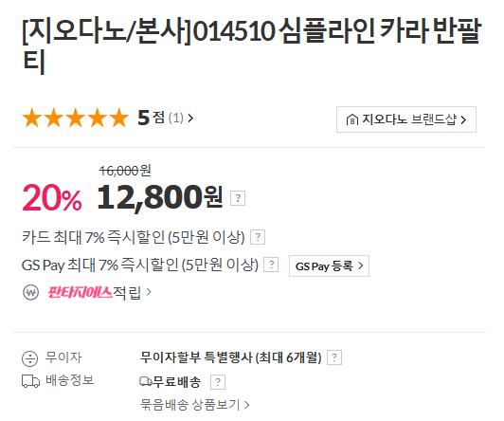Open the 묶음배송 상품보기 link
Screen dimensions: 504x421
point(194,405)
